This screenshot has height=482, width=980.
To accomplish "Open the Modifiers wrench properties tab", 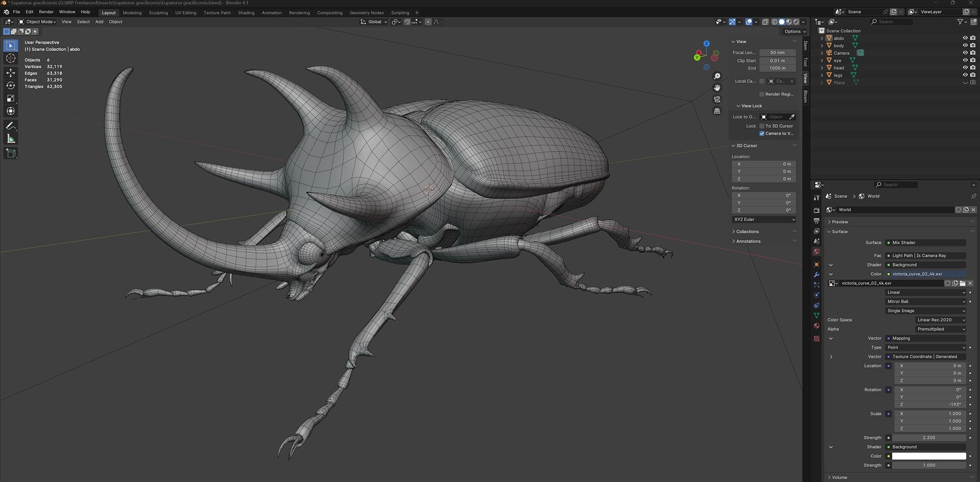I will (816, 274).
